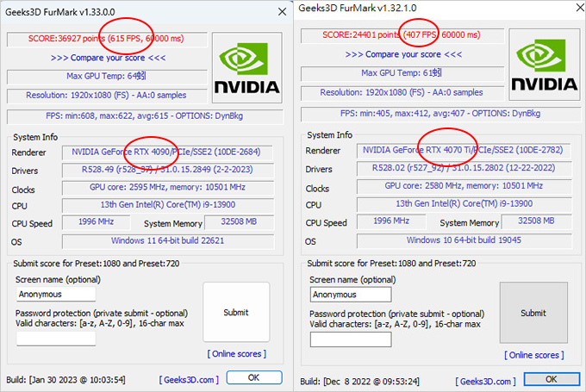Click NVIDIA logo in FurMark v1.32.1.0 window
This screenshot has height=392, width=586.
pos(545,65)
